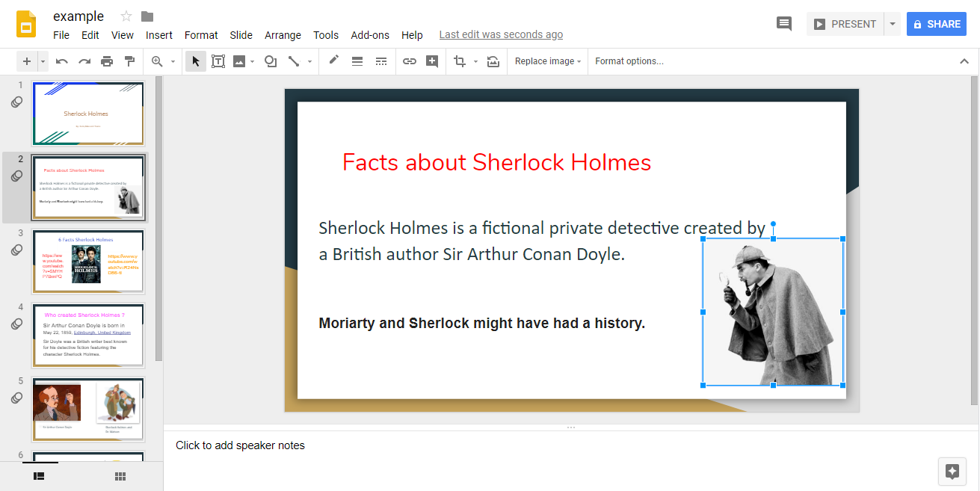
Task: Click the Undo icon in toolbar
Action: [62, 61]
